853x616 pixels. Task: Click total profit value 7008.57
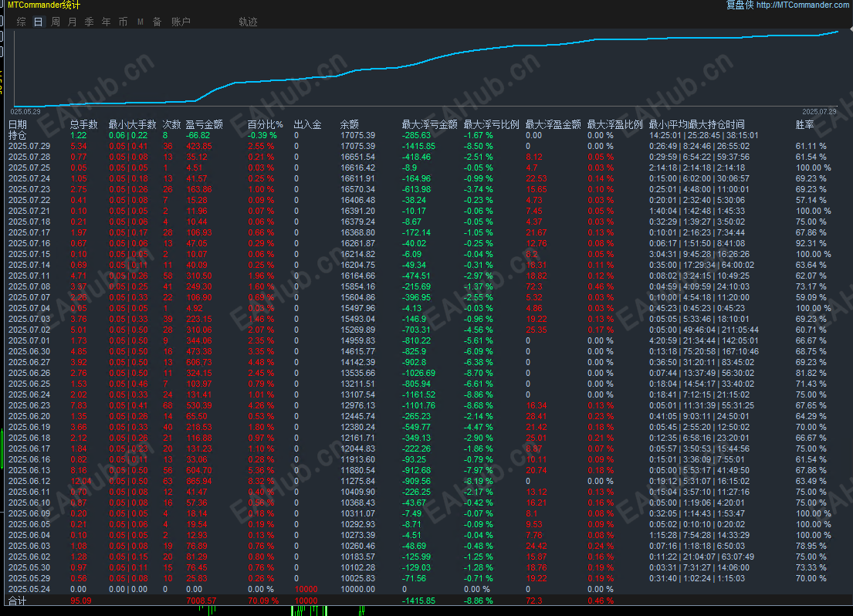tap(201, 601)
